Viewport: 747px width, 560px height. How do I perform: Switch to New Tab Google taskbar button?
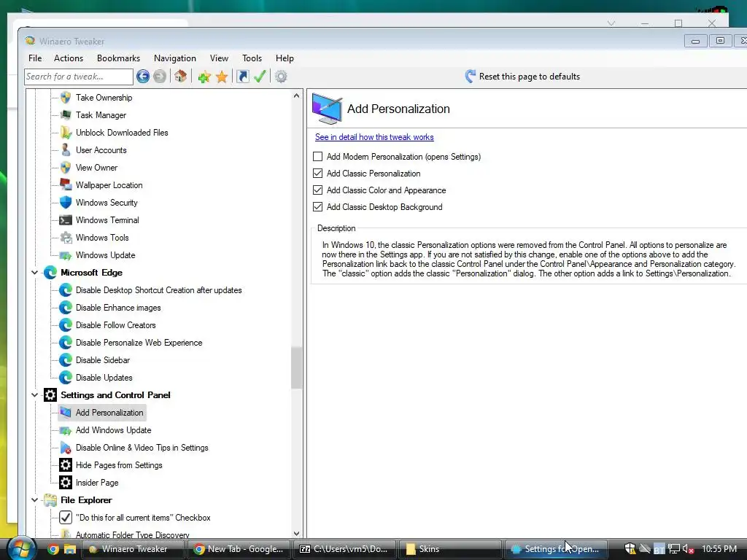pyautogui.click(x=239, y=549)
